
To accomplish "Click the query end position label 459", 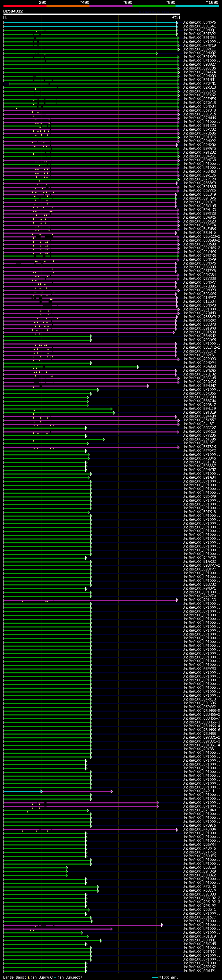I will (175, 17).
